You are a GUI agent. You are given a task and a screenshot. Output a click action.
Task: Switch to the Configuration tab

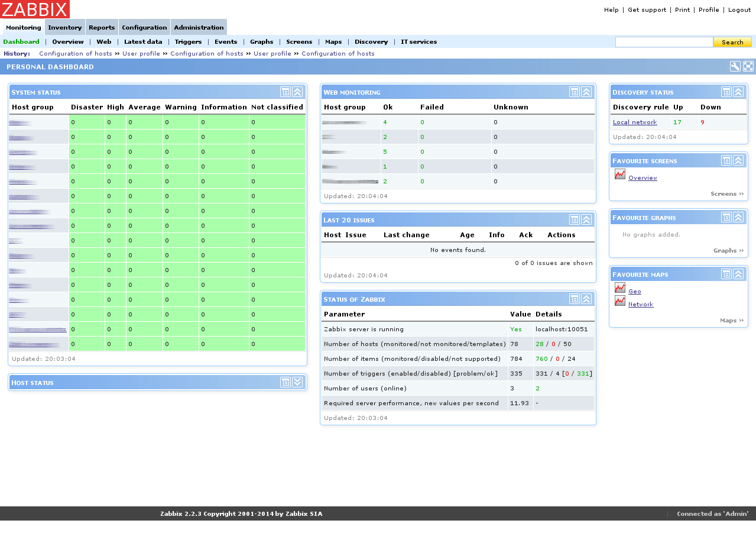click(x=144, y=27)
